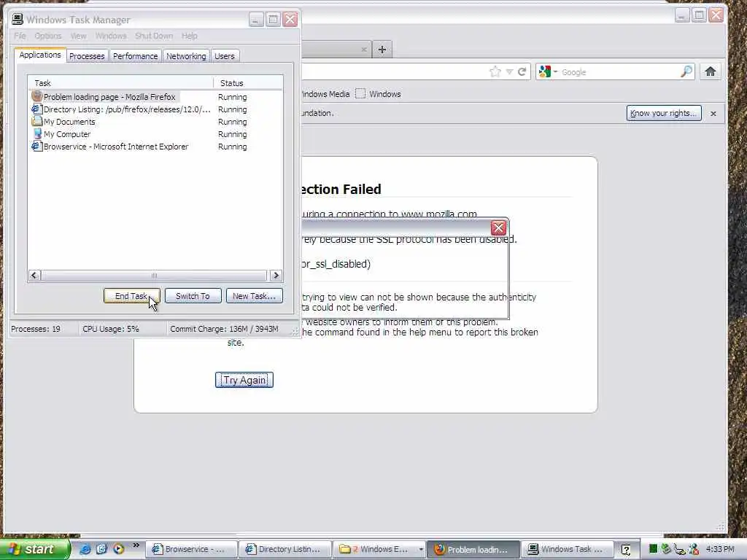Screen dimensions: 747x560
Task: Open the Firefox URL history dropdown arrow
Action: (509, 72)
